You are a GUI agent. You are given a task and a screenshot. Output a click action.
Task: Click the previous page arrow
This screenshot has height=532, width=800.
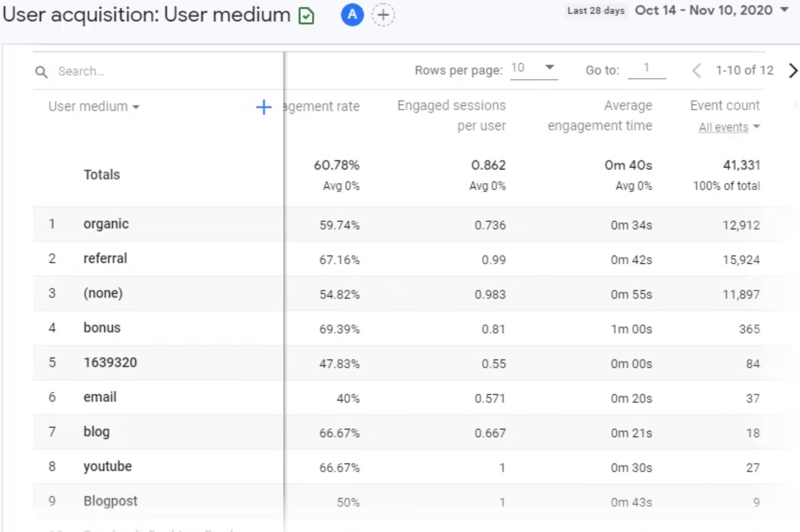[696, 71]
